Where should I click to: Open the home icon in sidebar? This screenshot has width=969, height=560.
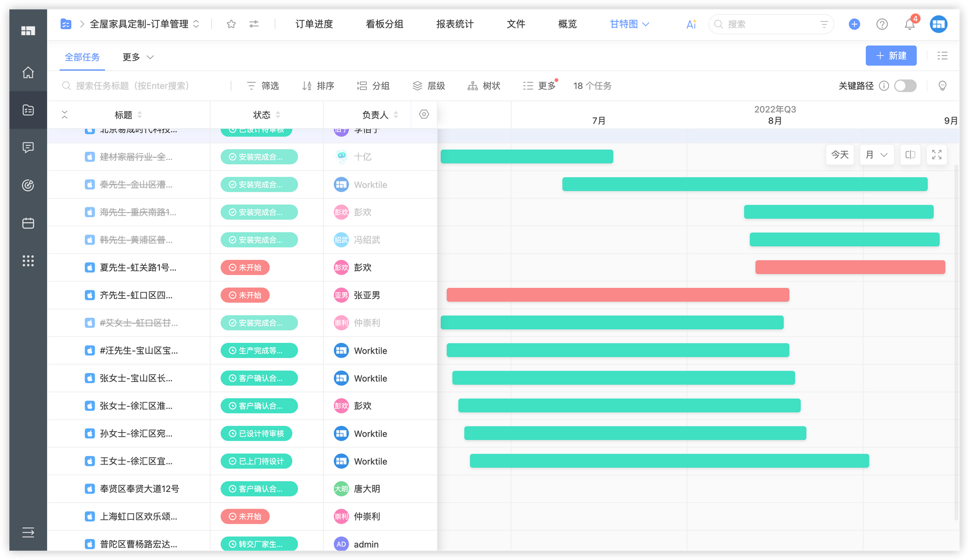[x=28, y=73]
